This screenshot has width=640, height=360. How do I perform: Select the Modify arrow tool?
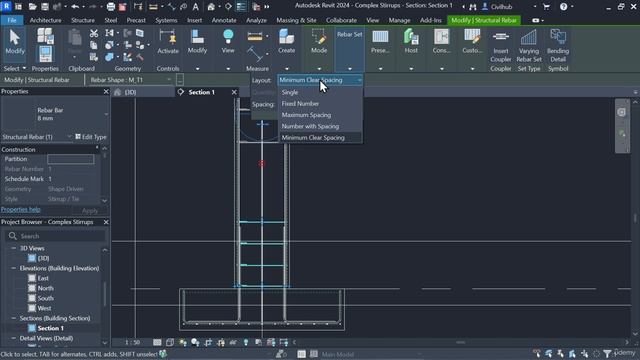[15, 42]
